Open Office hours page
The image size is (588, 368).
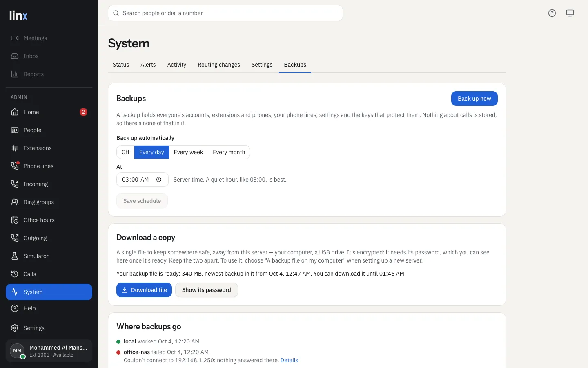pyautogui.click(x=49, y=220)
